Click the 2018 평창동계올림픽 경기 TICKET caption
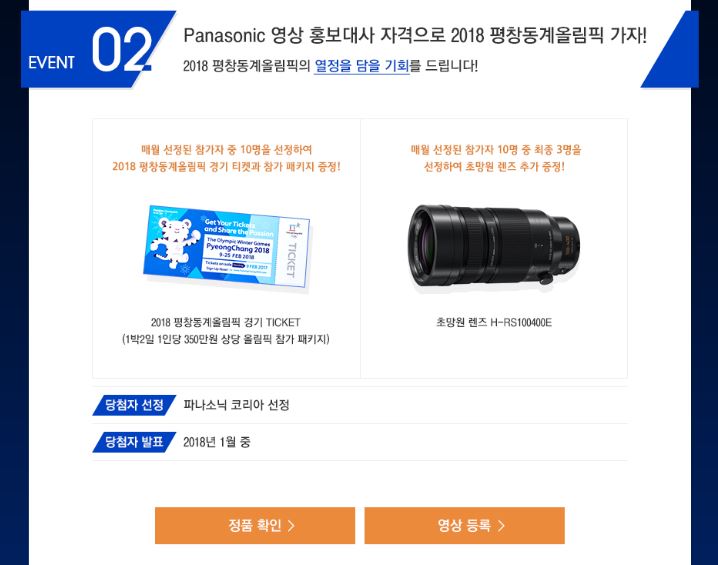The width and height of the screenshot is (718, 565). pyautogui.click(x=226, y=322)
